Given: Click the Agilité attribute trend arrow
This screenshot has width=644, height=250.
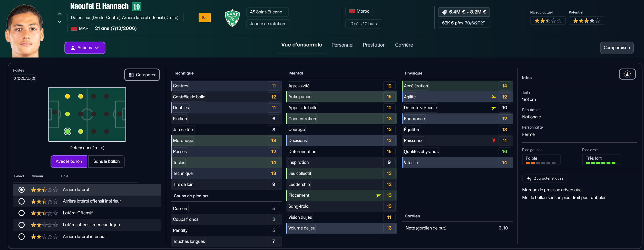Looking at the screenshot, I should (494, 97).
